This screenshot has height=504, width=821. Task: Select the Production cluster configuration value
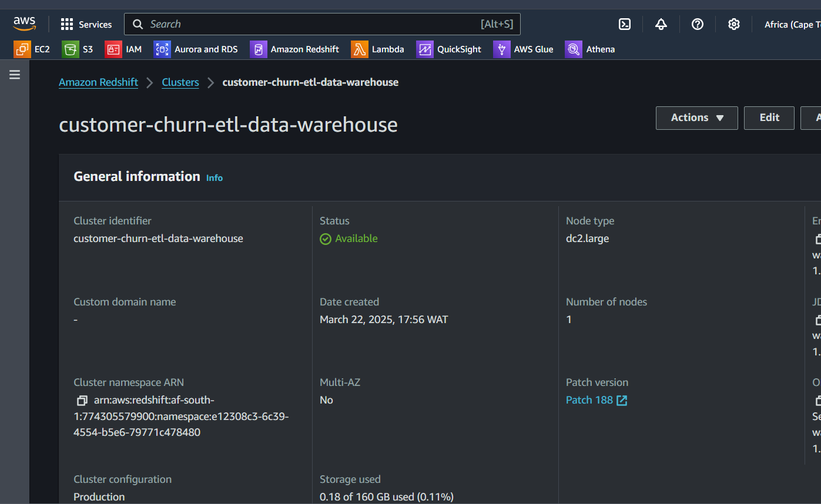(x=99, y=497)
